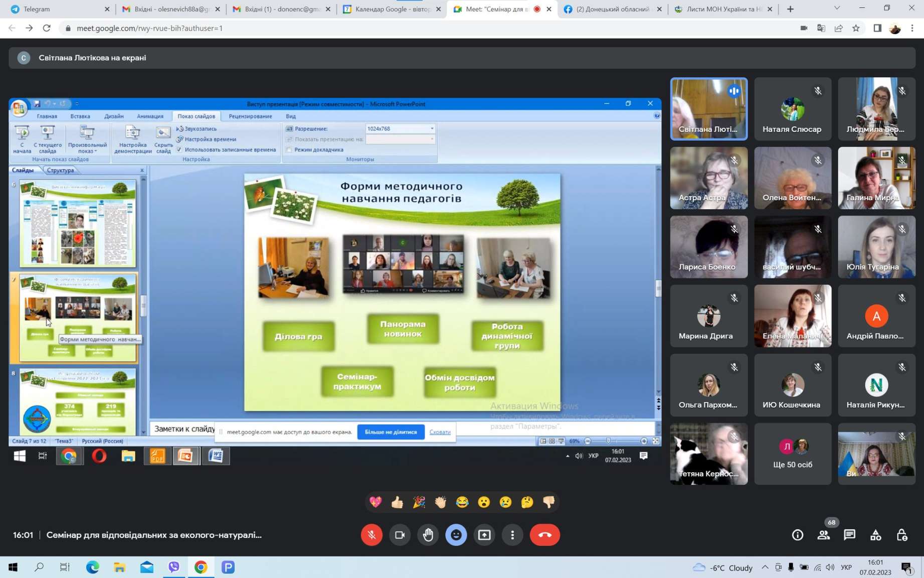The width and height of the screenshot is (924, 578).
Task: Send sparkling heart reaction
Action: pos(375,502)
